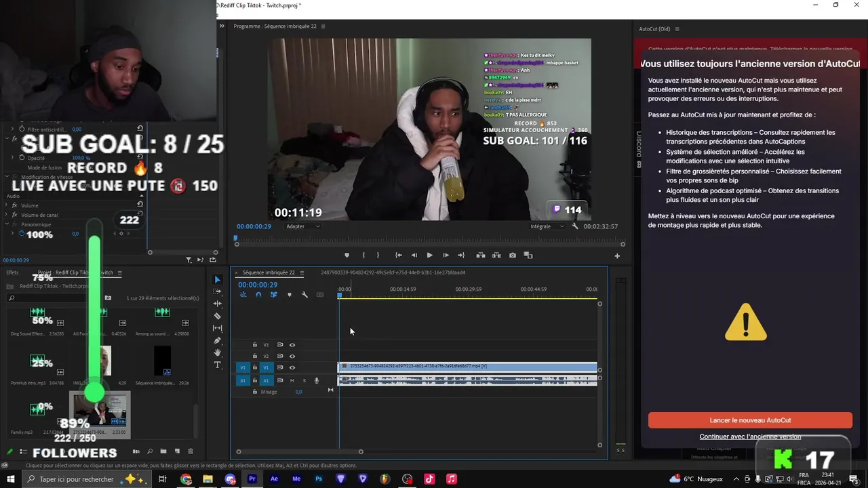Click voice-over record microphone on A1
This screenshot has height=488, width=868.
click(316, 380)
